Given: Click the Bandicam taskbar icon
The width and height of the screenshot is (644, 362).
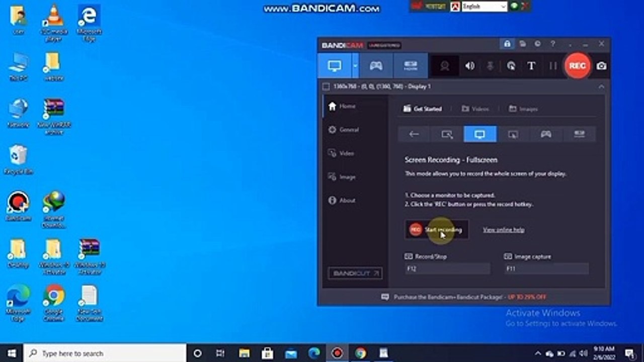Looking at the screenshot, I should click(x=337, y=353).
